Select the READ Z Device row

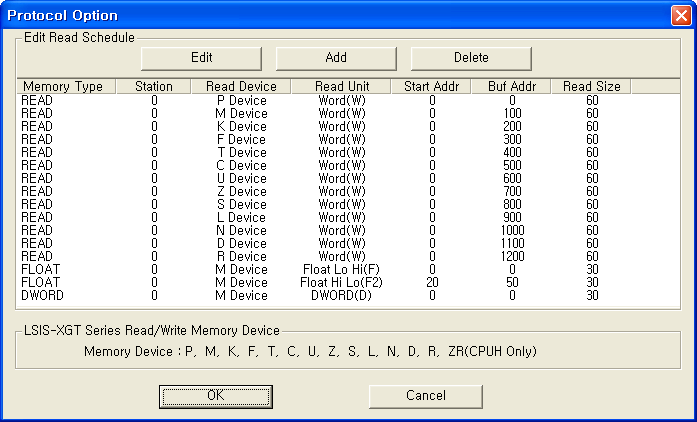pos(348,192)
